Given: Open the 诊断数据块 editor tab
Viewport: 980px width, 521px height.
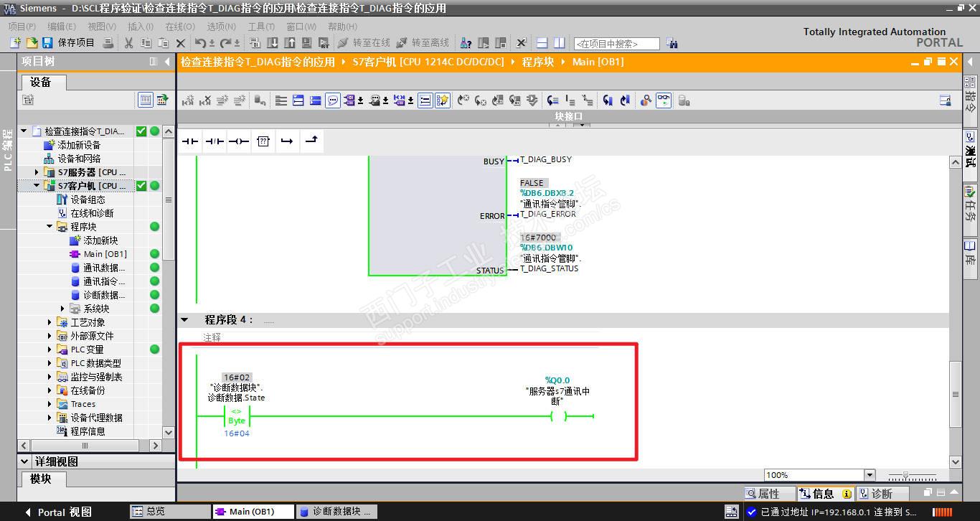Looking at the screenshot, I should click(x=336, y=512).
